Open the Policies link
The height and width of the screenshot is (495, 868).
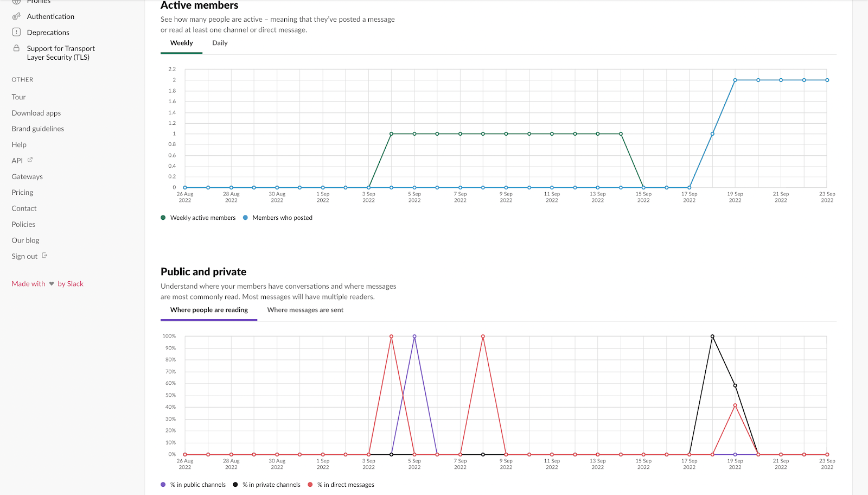point(23,224)
